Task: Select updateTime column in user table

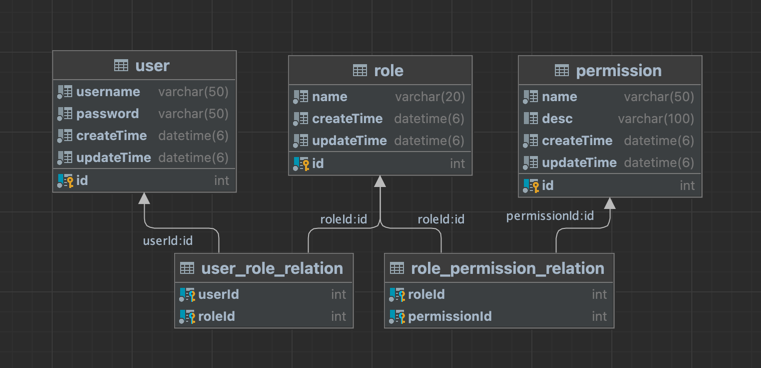Action: [145, 158]
